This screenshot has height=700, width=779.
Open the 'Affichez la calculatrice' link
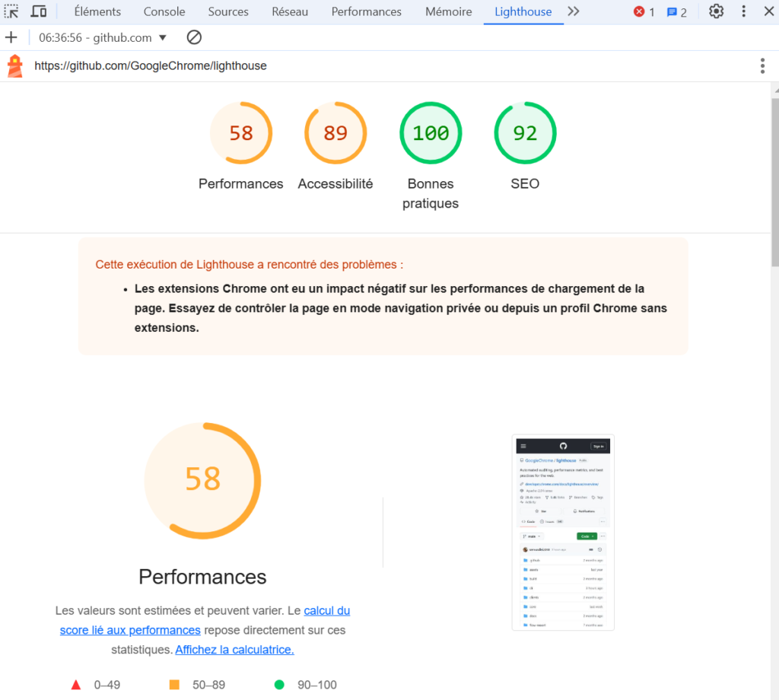[234, 649]
